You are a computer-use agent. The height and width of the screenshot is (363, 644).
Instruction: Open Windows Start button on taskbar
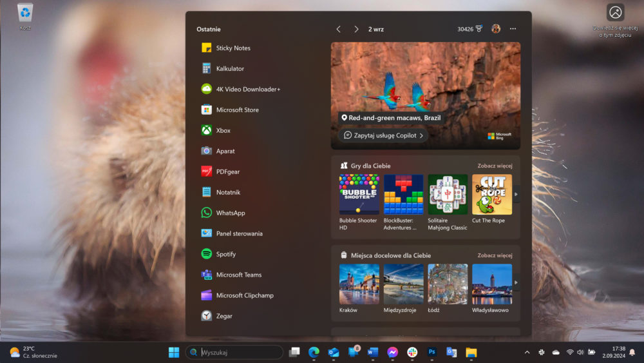pyautogui.click(x=174, y=352)
